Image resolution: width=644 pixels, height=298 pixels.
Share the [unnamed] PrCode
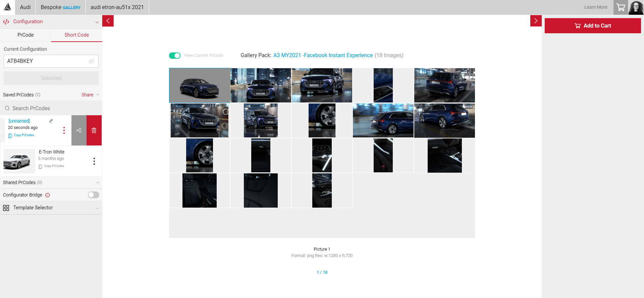(x=79, y=130)
